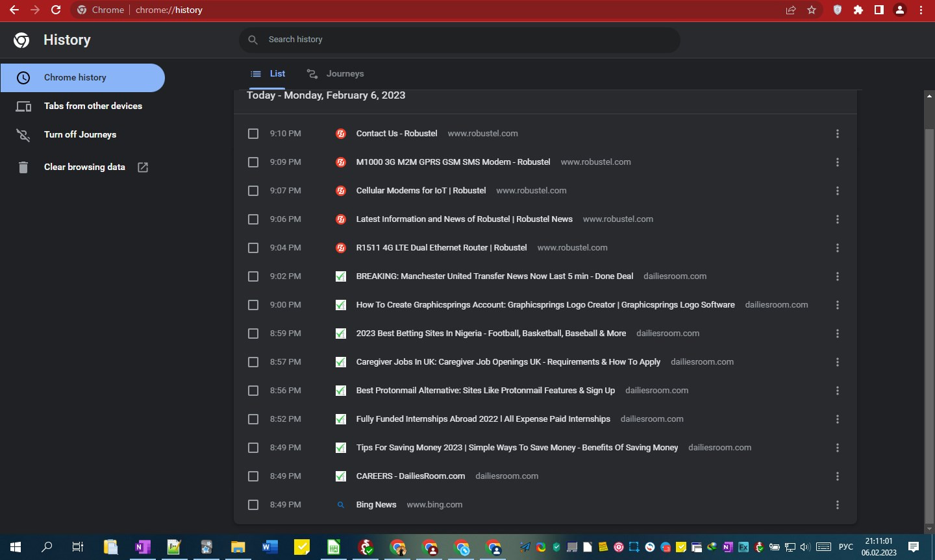Reload the history page

pos(56,10)
